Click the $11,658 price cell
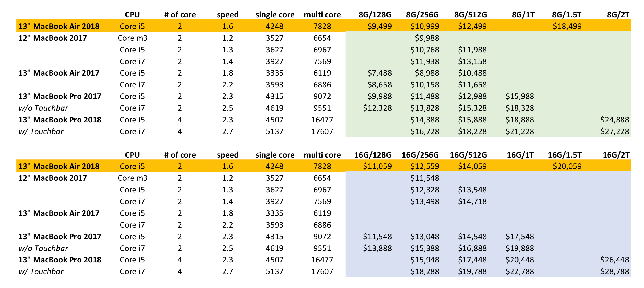This screenshot has width=644, height=288. coord(472,85)
